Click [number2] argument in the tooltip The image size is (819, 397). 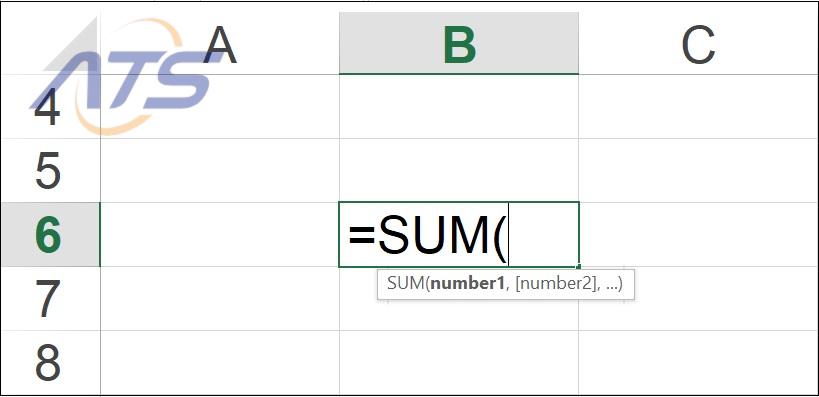point(556,284)
